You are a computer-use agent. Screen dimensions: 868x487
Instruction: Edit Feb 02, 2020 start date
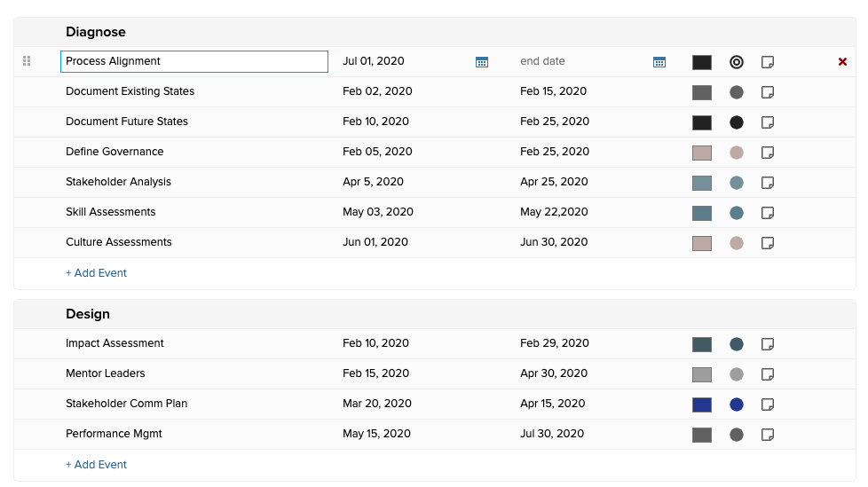pyautogui.click(x=377, y=91)
